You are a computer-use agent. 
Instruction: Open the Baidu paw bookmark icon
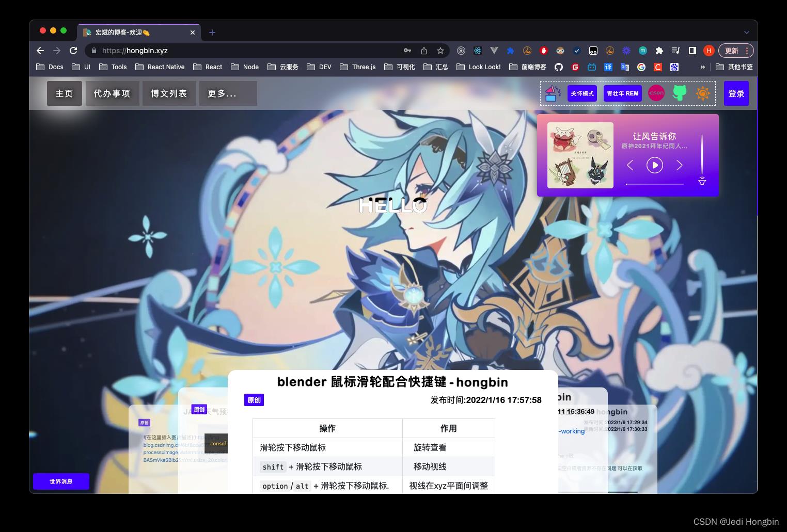point(674,67)
